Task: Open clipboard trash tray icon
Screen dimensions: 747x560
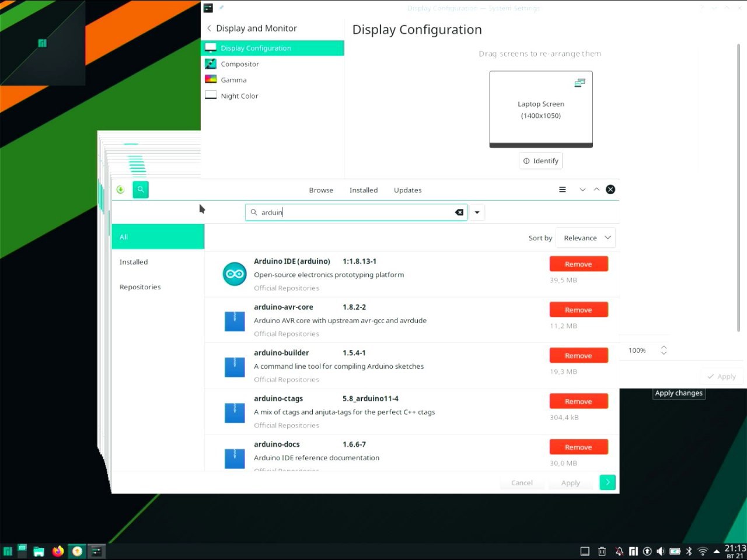Action: (x=602, y=551)
